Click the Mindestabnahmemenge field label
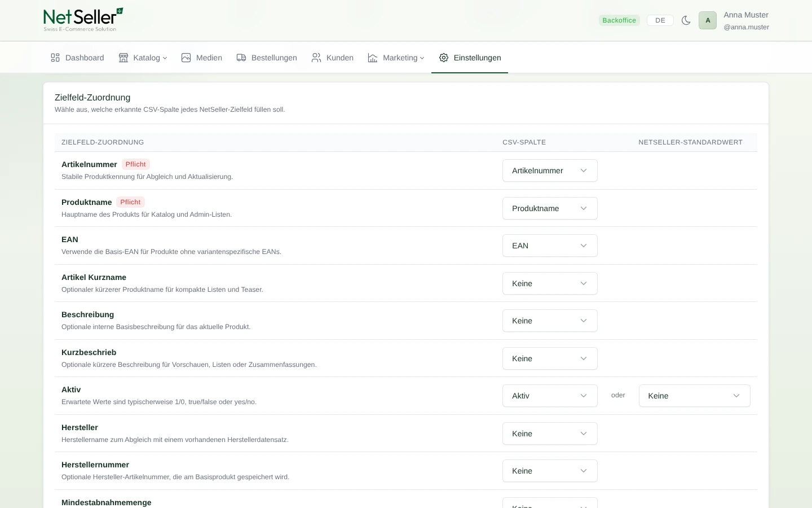The image size is (812, 508). click(x=107, y=502)
